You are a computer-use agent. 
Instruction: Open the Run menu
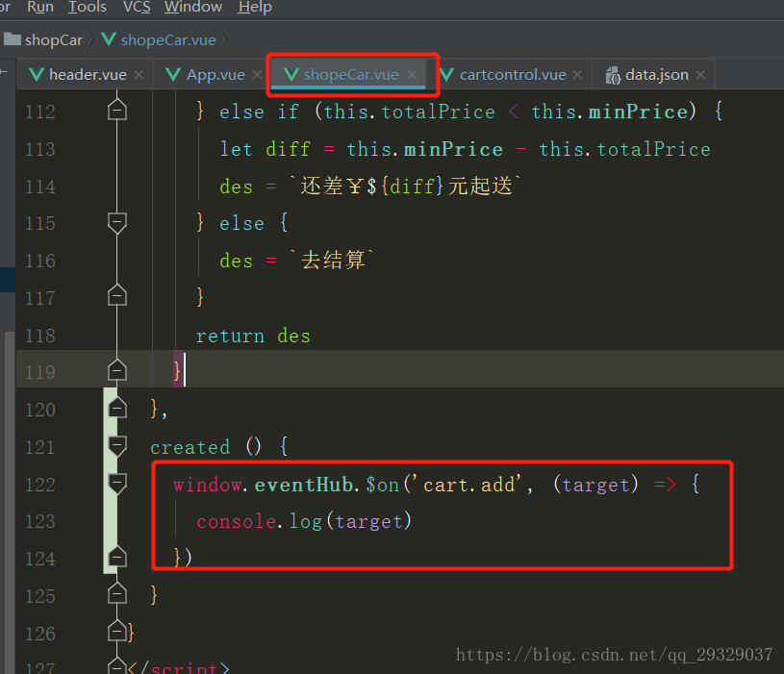tap(40, 7)
